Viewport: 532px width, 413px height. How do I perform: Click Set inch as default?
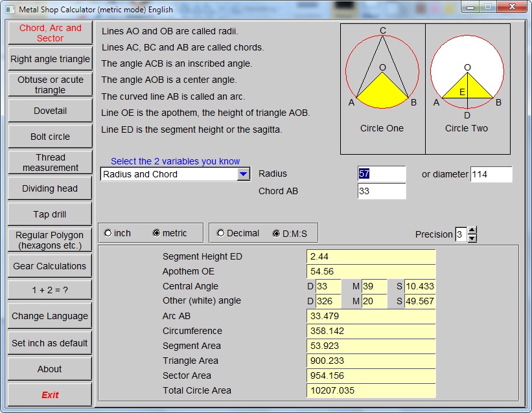tap(50, 343)
